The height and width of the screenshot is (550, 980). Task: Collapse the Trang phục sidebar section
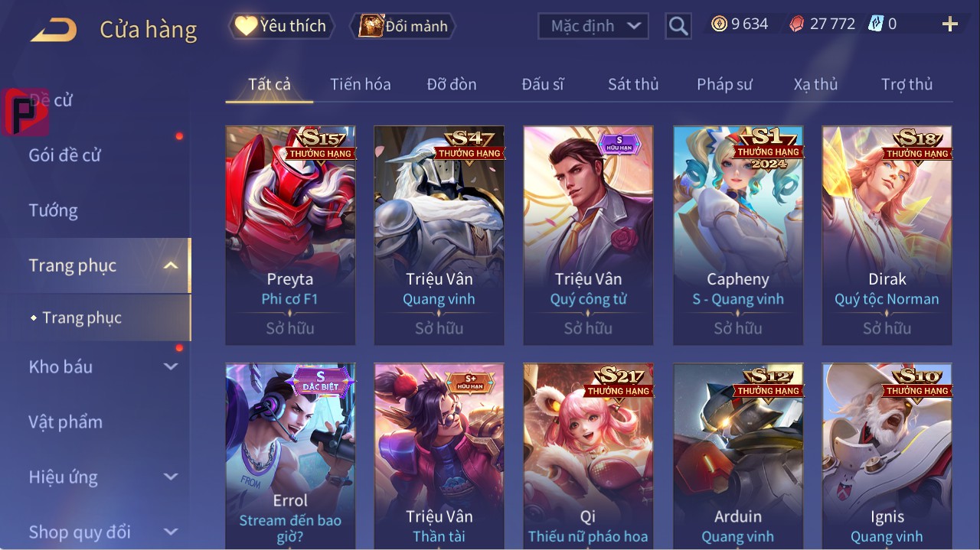[x=171, y=265]
